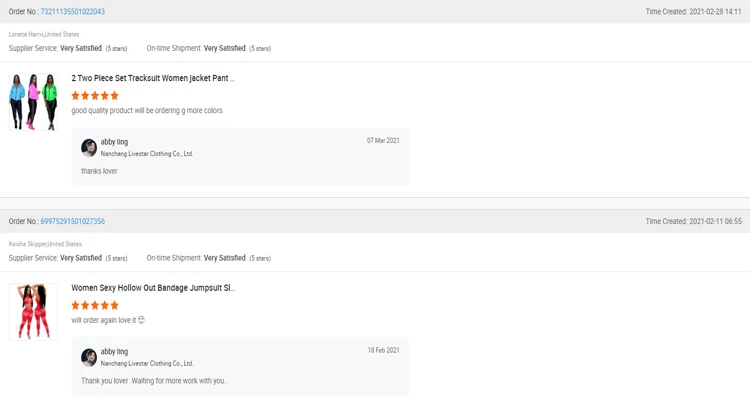The image size is (750, 400).
Task: Open the Two Piece Set Tracksuit product title
Action: [153, 78]
